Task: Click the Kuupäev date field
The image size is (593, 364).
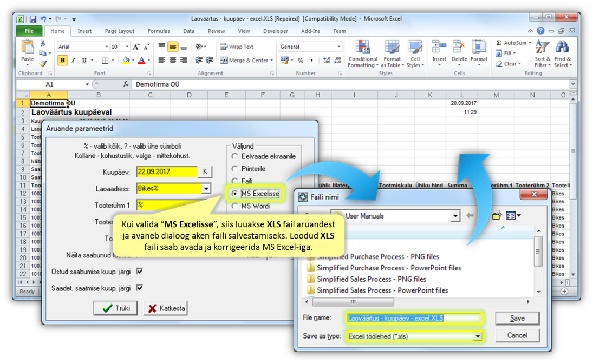Action: tap(167, 172)
